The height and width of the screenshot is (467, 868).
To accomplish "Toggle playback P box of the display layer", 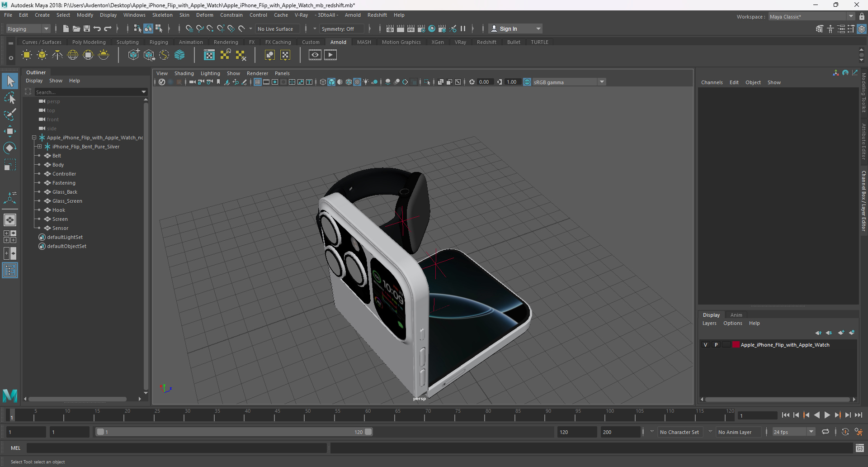I will pos(716,345).
